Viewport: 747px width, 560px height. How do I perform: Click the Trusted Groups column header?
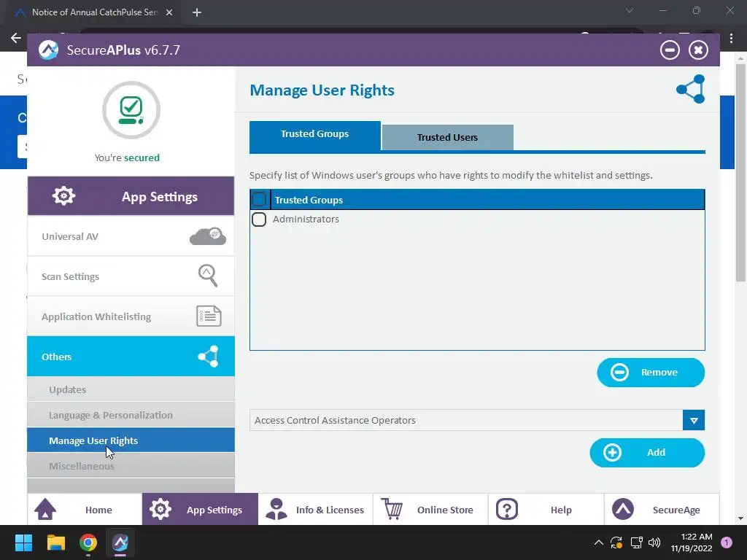pyautogui.click(x=309, y=200)
